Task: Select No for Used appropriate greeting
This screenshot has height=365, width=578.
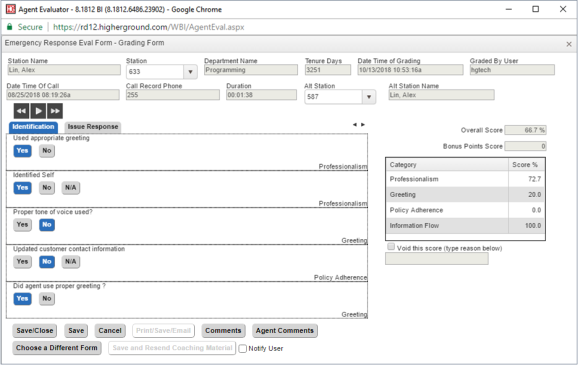Action: pos(47,150)
